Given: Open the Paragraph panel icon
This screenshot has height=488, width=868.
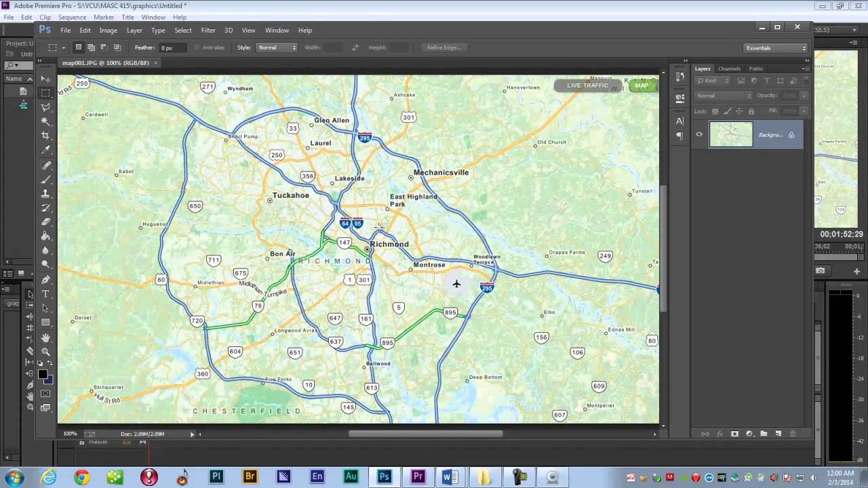Looking at the screenshot, I should (679, 136).
